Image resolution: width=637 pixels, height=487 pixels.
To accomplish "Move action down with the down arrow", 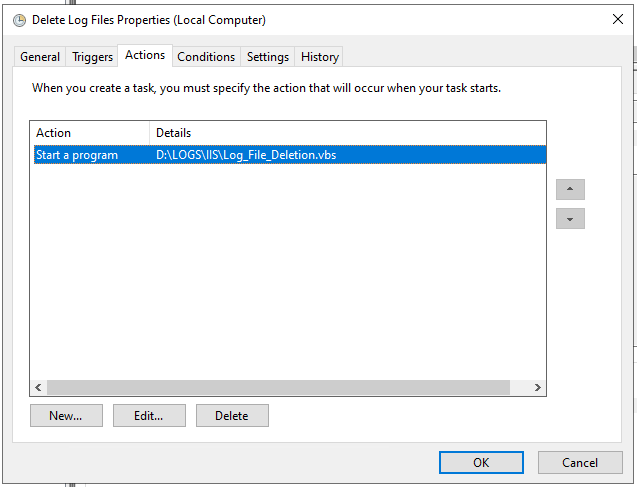I will [570, 219].
